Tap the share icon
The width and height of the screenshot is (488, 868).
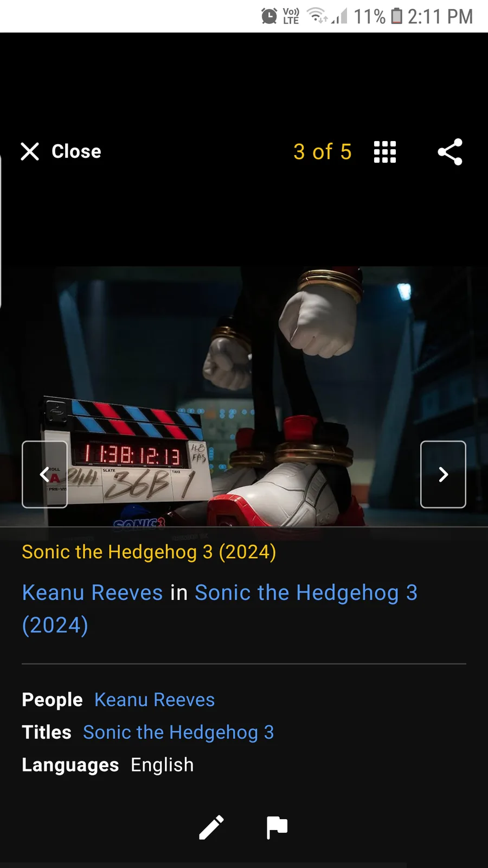450,152
